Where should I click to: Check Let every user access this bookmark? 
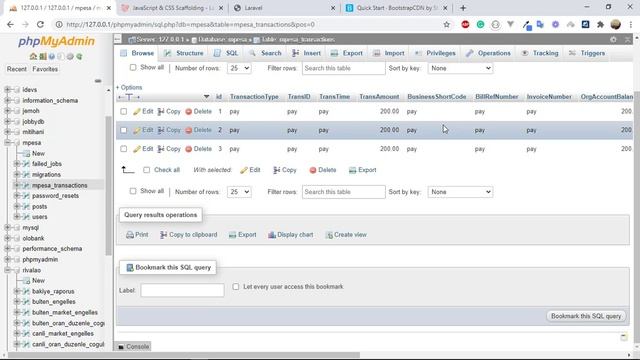click(236, 287)
